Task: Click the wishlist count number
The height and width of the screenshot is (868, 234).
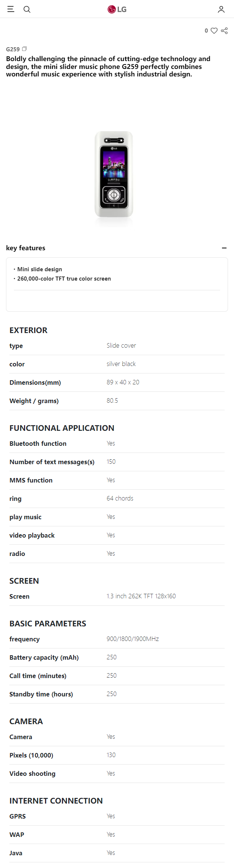Action: pyautogui.click(x=206, y=31)
